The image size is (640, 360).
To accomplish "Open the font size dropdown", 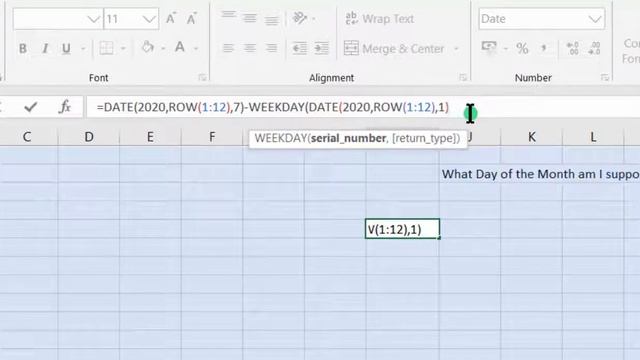I will [x=149, y=19].
